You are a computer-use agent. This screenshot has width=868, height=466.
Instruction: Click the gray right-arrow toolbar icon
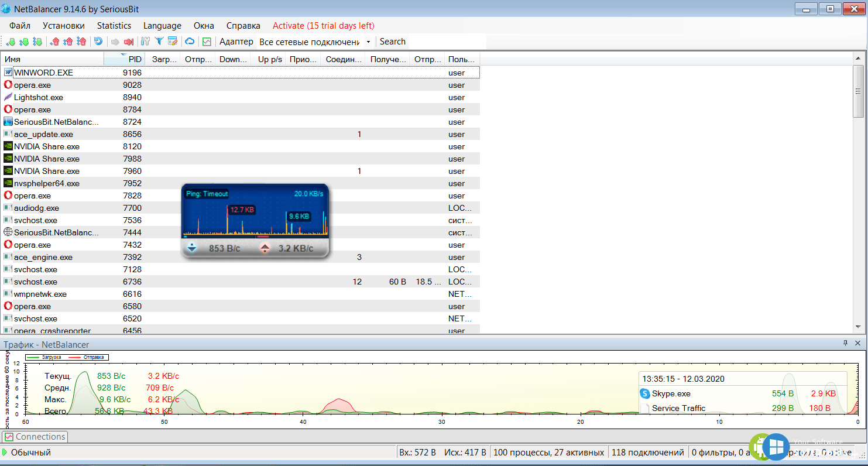tap(115, 42)
